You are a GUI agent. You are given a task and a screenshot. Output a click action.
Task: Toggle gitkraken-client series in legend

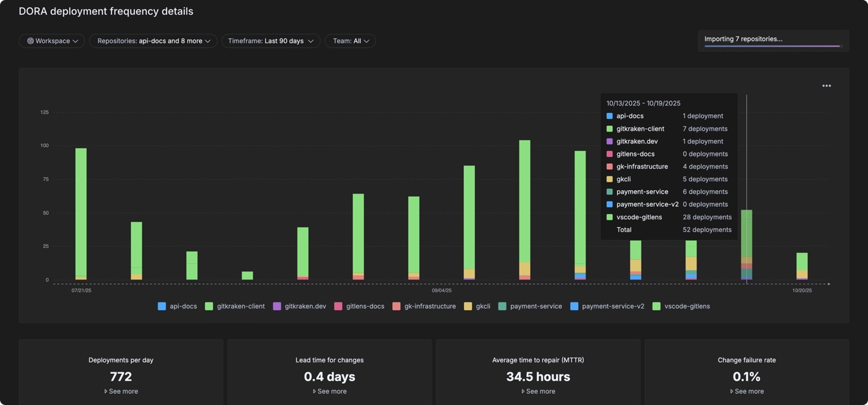(209, 306)
